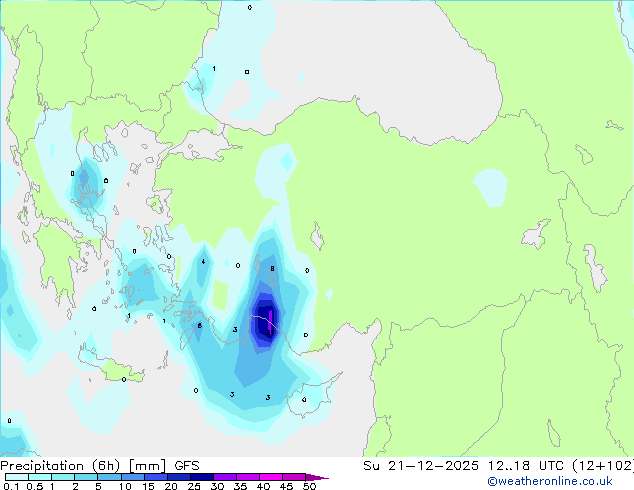Image resolution: width=634 pixels, height=490 pixels.
Task: Click the above-50 arrow tip of legend
Action: [x=317, y=477]
